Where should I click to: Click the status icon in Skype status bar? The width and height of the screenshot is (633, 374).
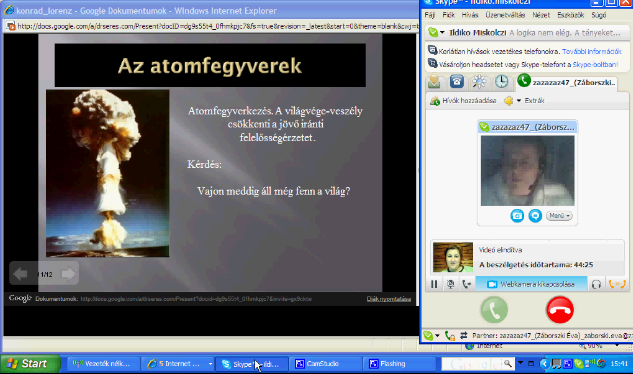tap(428, 335)
